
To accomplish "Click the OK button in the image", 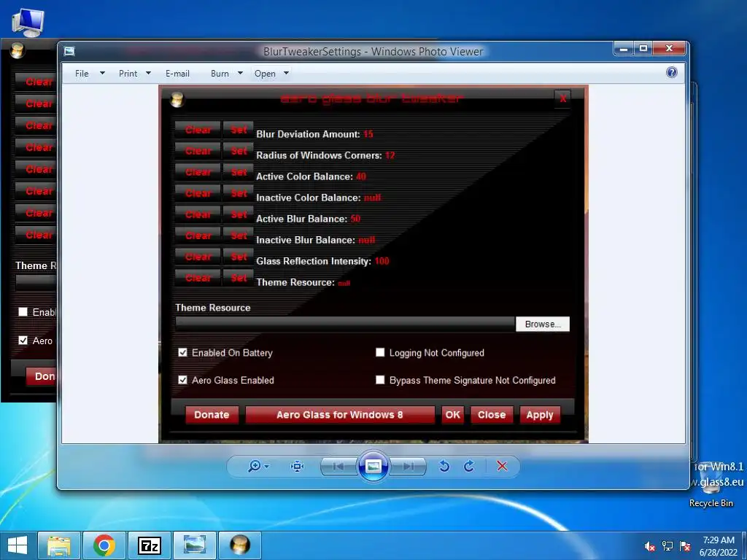I will coord(452,415).
